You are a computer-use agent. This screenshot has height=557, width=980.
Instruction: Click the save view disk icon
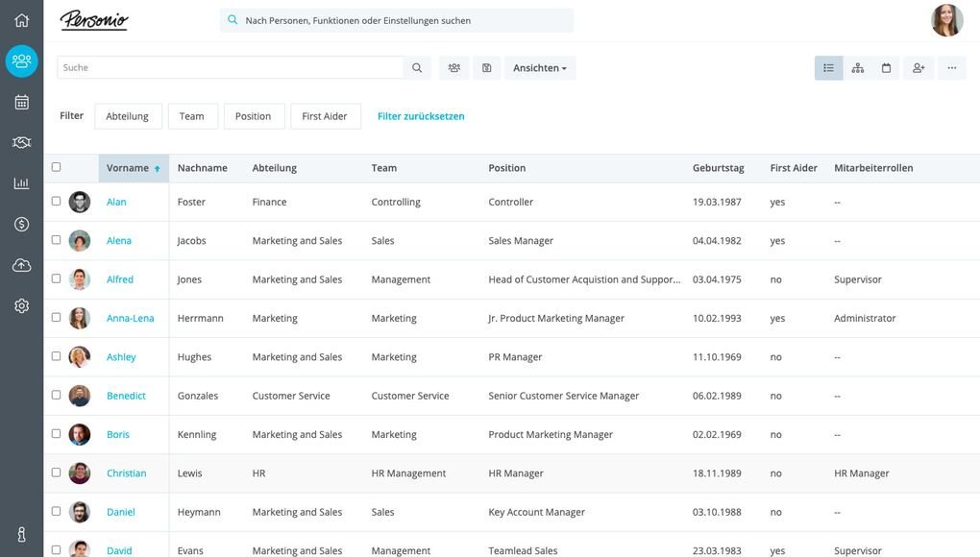(x=486, y=68)
